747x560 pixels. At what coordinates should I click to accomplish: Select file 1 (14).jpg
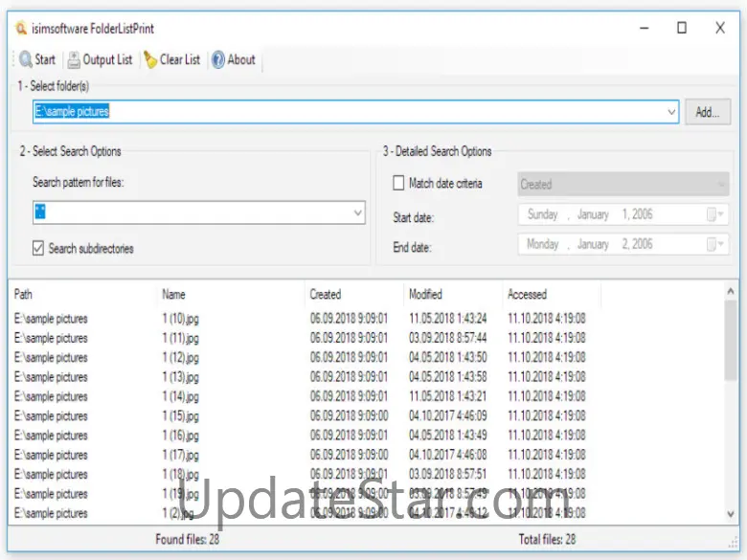[x=181, y=396]
